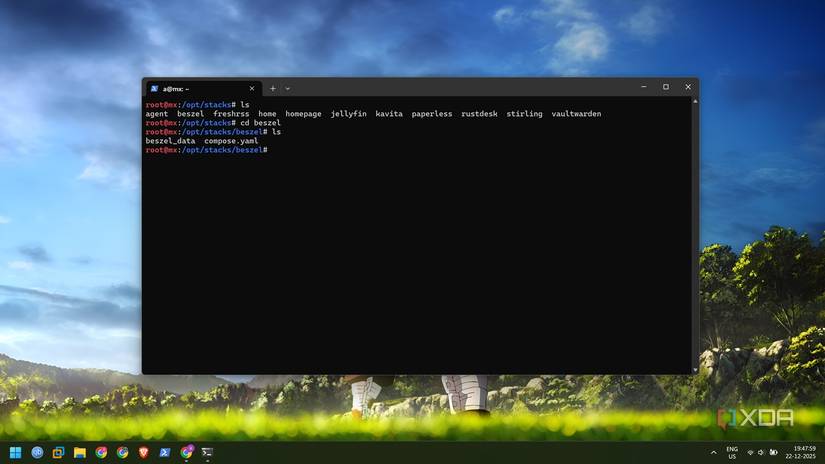Image resolution: width=825 pixels, height=464 pixels.
Task: Open File Explorer from the taskbar
Action: tap(79, 452)
